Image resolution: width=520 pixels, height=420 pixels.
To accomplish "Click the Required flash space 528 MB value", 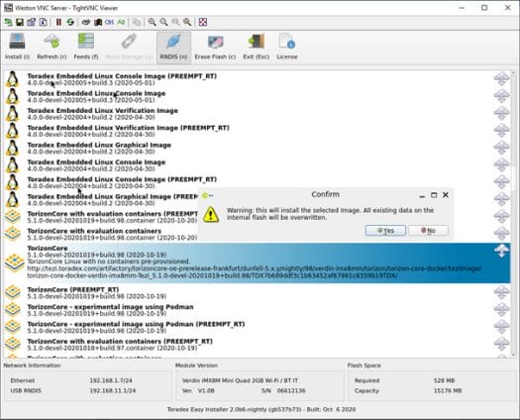I will click(x=444, y=380).
